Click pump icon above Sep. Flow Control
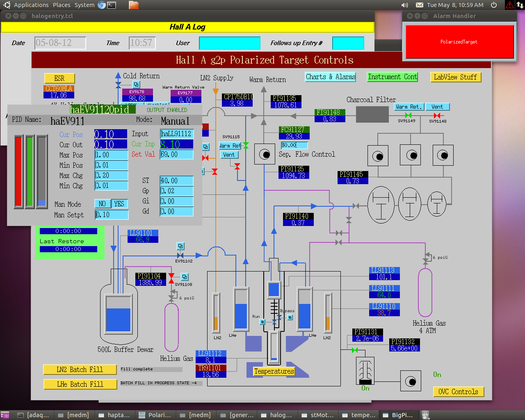Image resolution: width=525 pixels, height=420 pixels. (265, 154)
